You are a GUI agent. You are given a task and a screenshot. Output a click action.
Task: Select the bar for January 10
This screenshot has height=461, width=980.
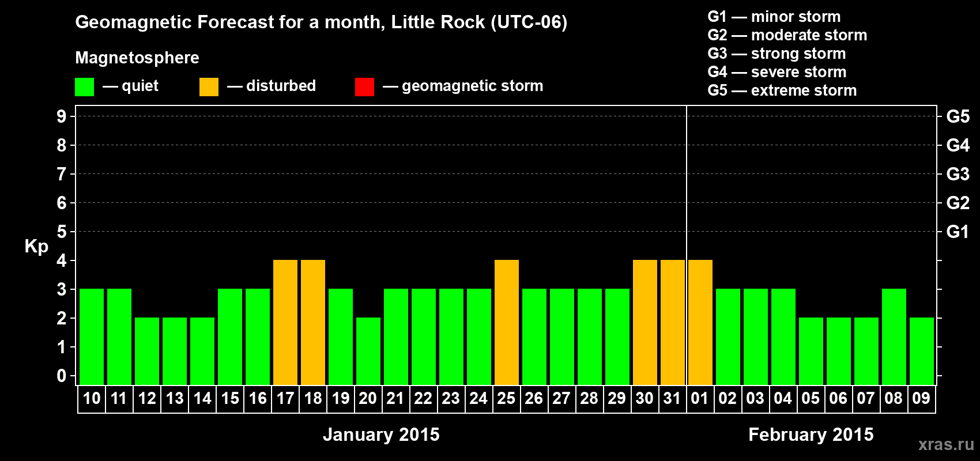pyautogui.click(x=92, y=337)
